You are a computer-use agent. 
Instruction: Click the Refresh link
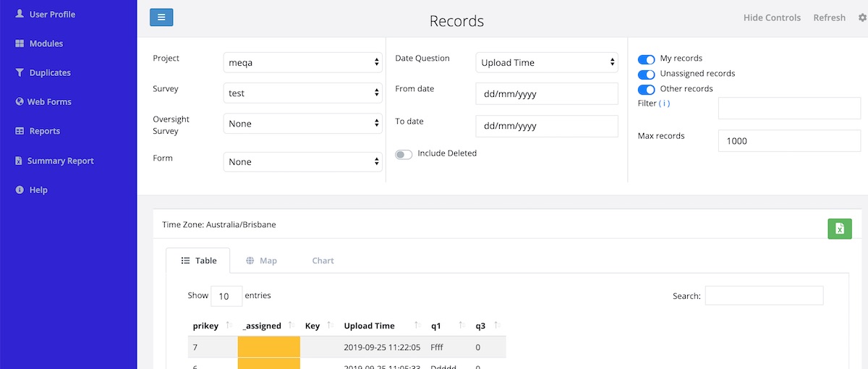coord(829,18)
